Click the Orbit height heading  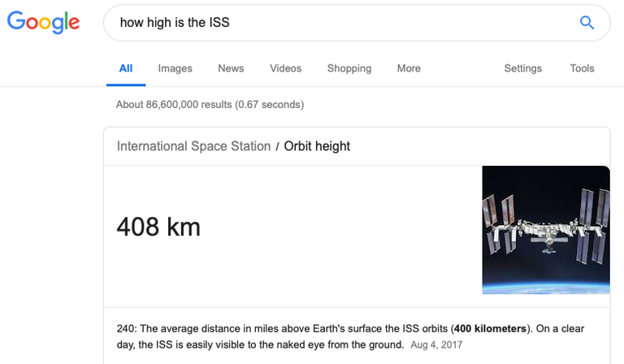(317, 146)
